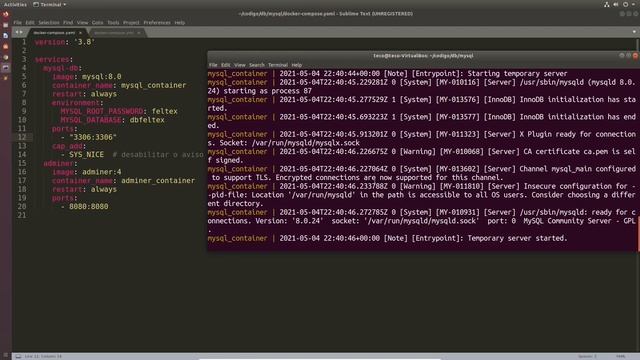
Task: Open Sublime Text View menu
Action: (82, 22)
